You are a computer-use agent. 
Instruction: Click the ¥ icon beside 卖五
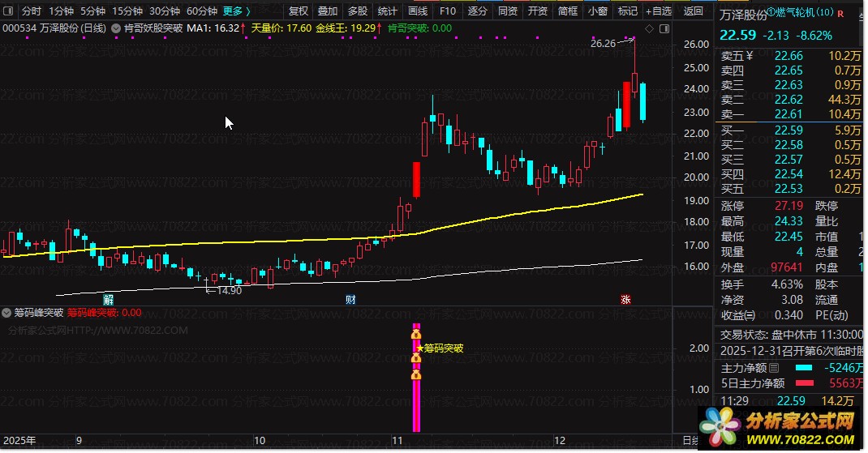[750, 56]
